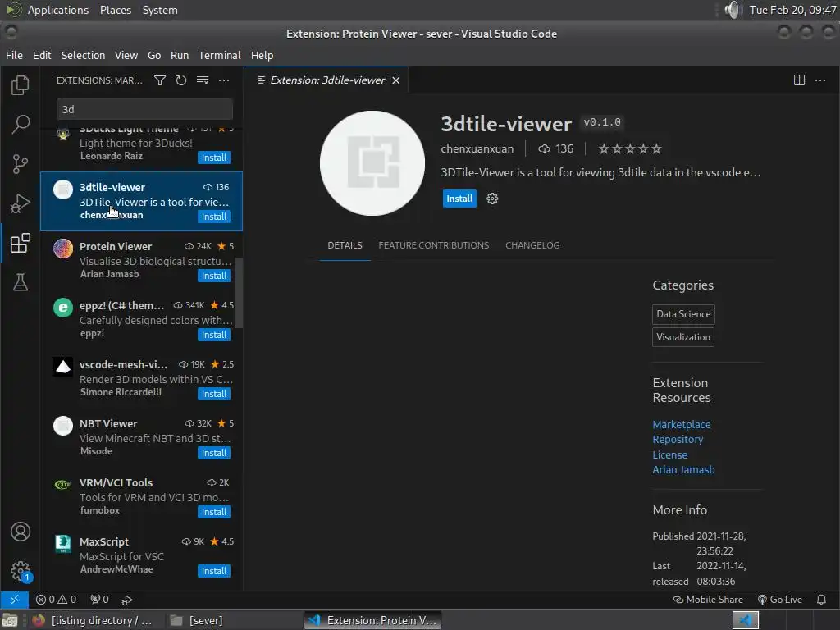Open the Terminal menu
The image size is (840, 630).
[x=220, y=55]
